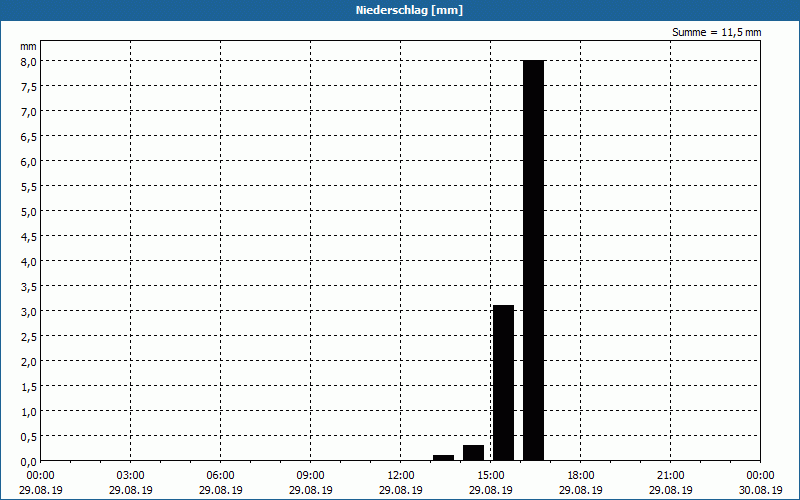Select the bar at 15:00 reaching about 3,1 mm
800x500 pixels.
[x=504, y=383]
